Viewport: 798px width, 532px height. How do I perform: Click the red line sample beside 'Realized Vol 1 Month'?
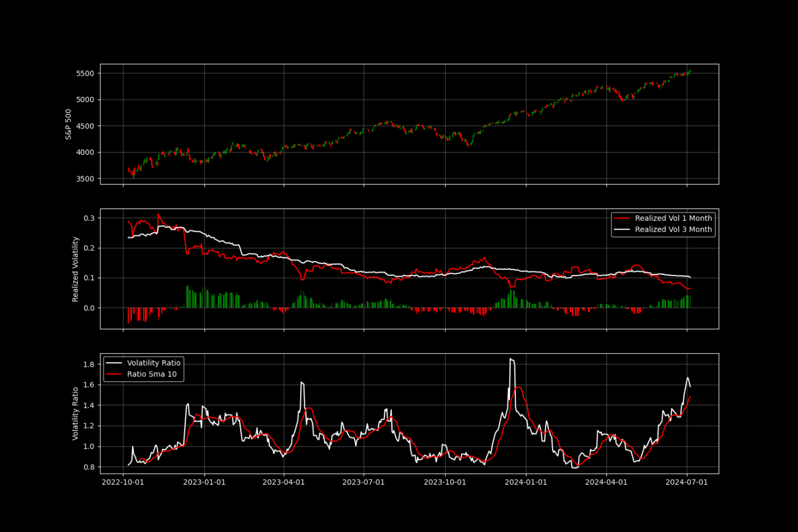[623, 218]
